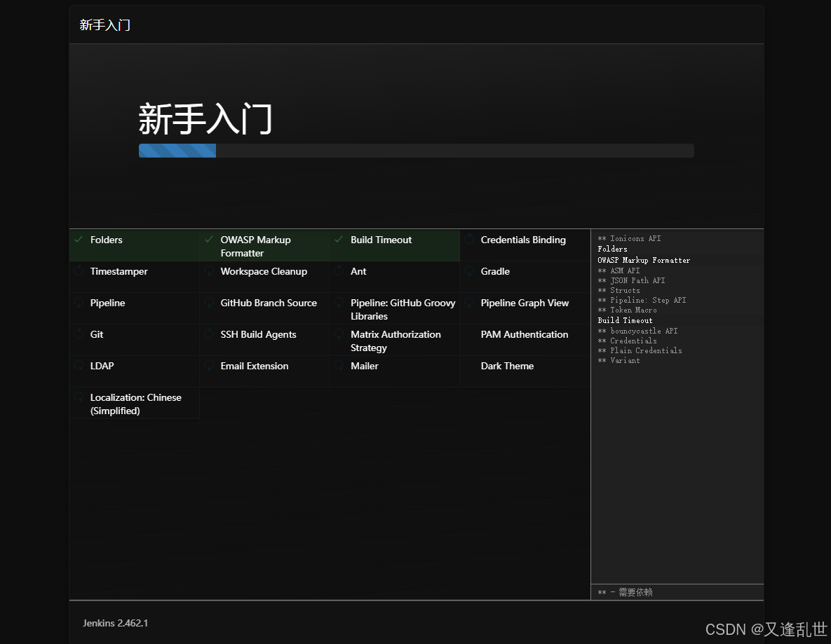This screenshot has width=831, height=644.
Task: Click the Dark Theme plugin entry
Action: pyautogui.click(x=525, y=371)
